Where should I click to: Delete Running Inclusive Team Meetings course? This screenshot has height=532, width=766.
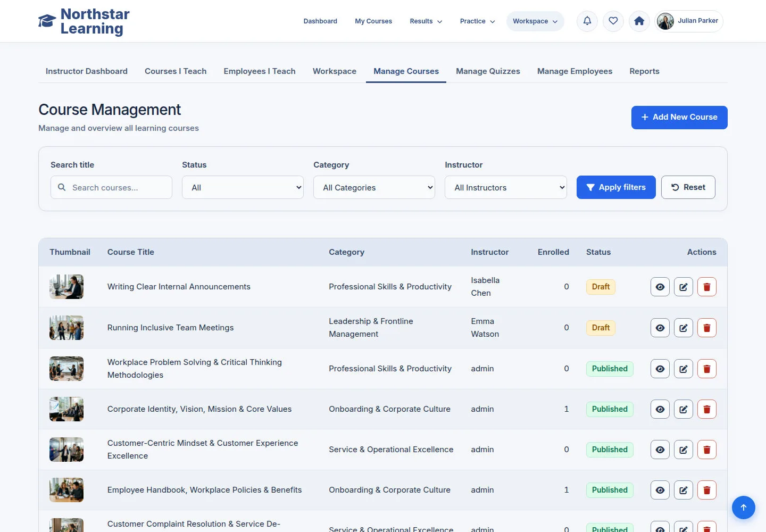click(x=707, y=328)
